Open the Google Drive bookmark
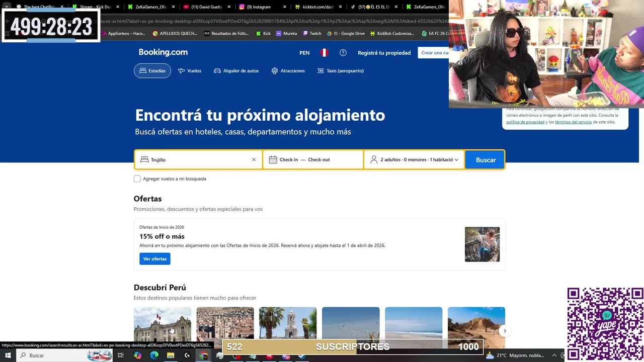The height and width of the screenshot is (362, 644). [x=346, y=34]
